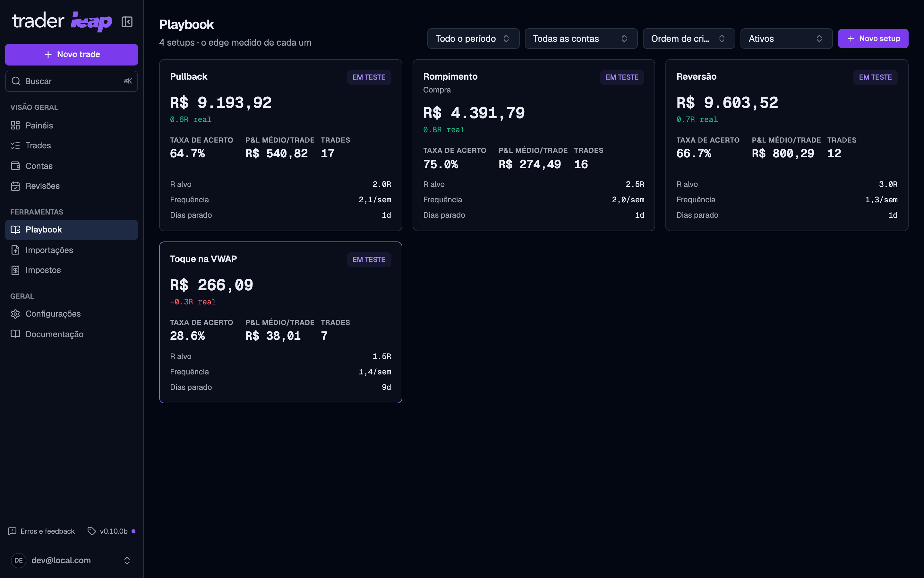Open Trades in the sidebar
The height and width of the screenshot is (578, 924).
point(72,146)
